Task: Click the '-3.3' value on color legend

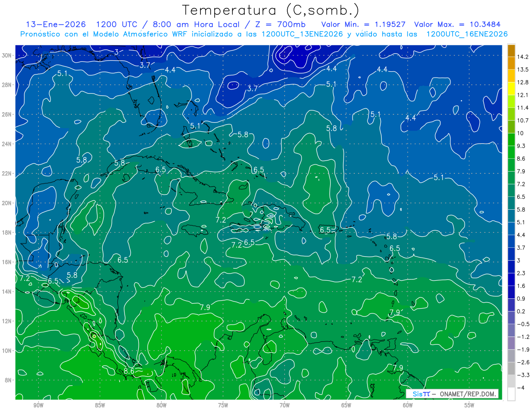Action: click(523, 375)
